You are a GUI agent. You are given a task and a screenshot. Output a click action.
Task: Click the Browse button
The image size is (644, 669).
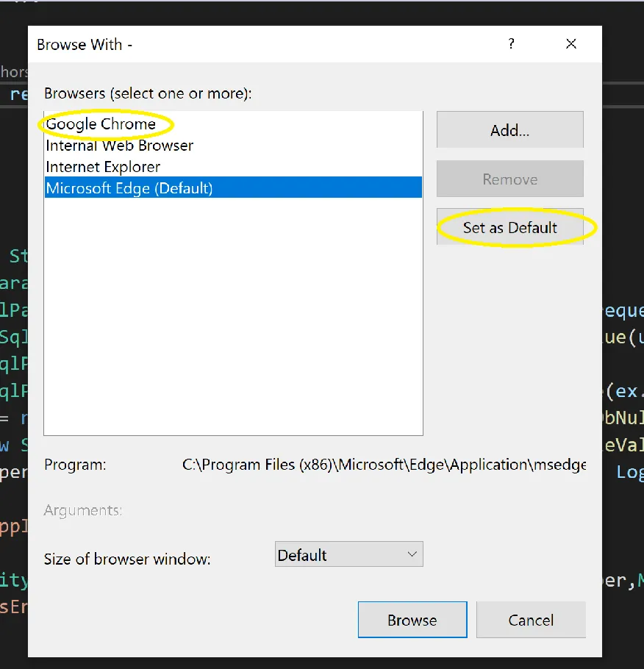(412, 620)
